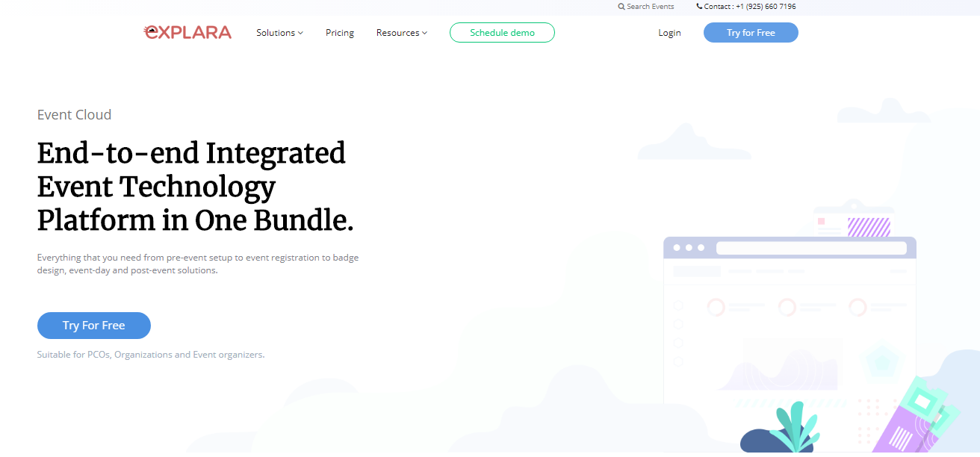Click the contact phone number +1 (925) 660 7196
Screen dimensions: 980x457
pyautogui.click(x=766, y=7)
